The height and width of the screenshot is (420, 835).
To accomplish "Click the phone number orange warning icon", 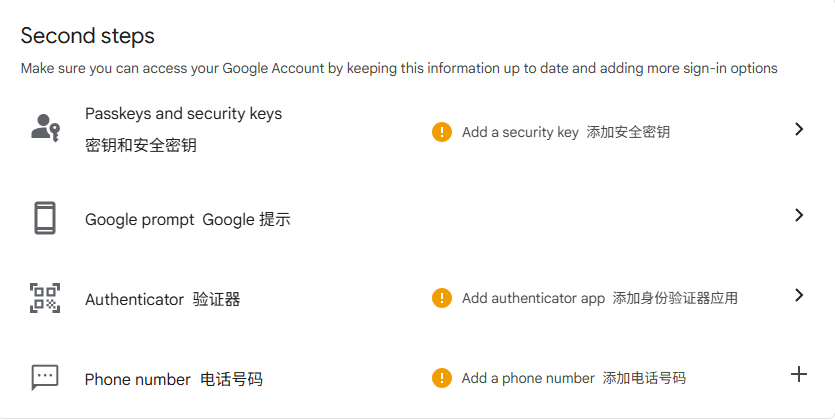I will click(442, 378).
